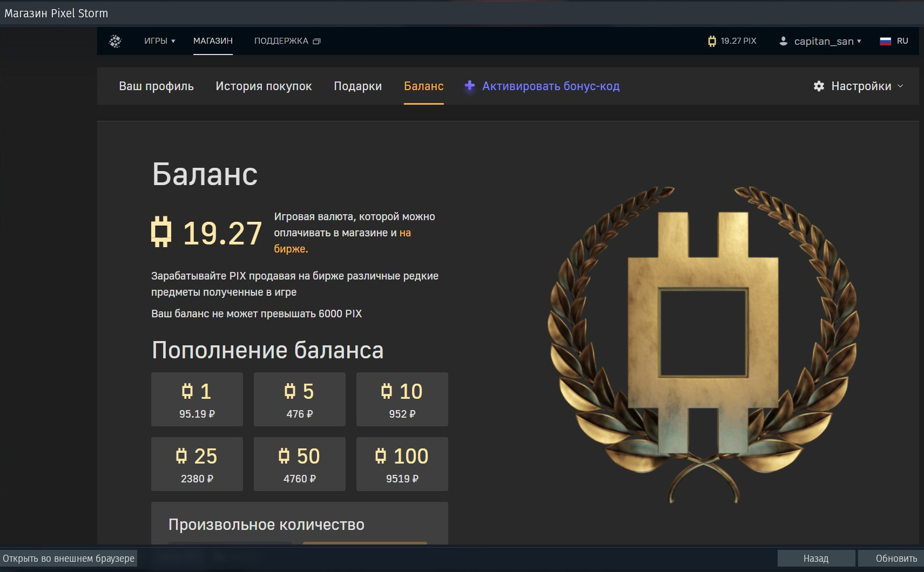Click the plus icon for bonus code

coord(470,86)
